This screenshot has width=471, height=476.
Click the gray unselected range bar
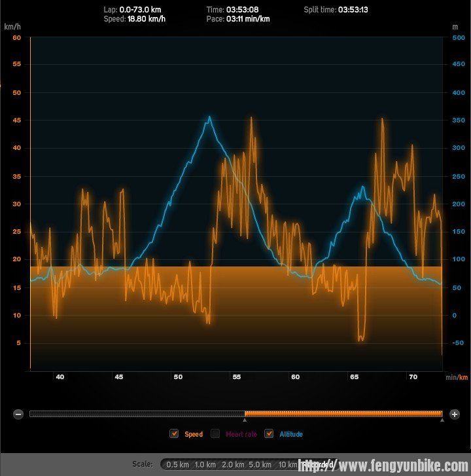coord(137,413)
